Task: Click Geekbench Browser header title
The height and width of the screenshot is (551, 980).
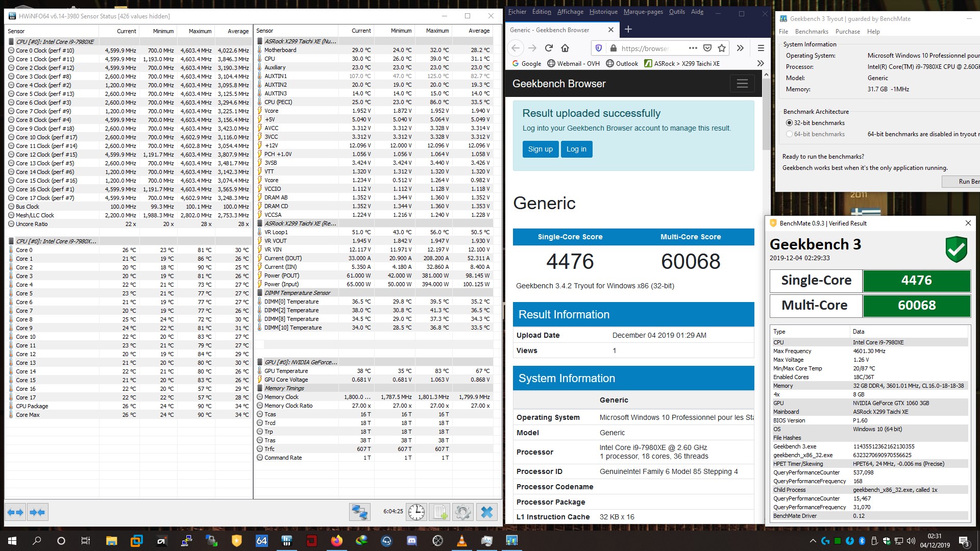Action: coord(559,84)
